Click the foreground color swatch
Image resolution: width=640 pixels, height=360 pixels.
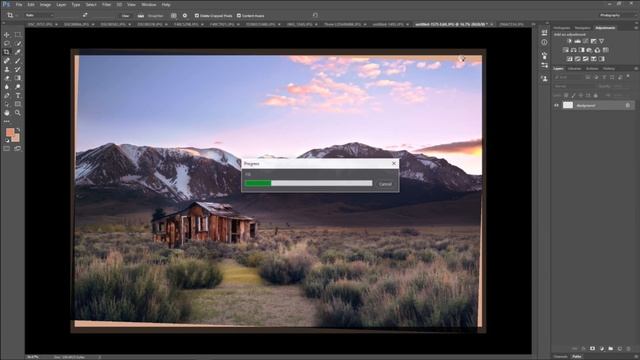10,132
